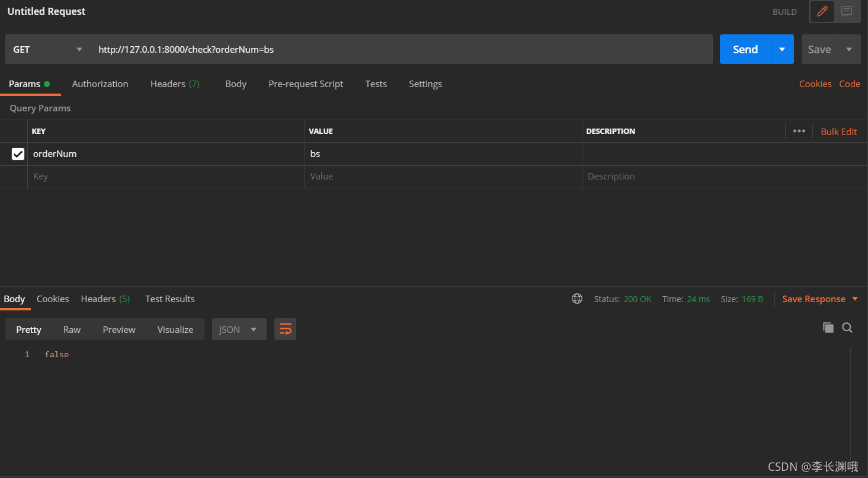Switch to build mode with the pencil icon
The image size is (868, 478).
tap(822, 11)
